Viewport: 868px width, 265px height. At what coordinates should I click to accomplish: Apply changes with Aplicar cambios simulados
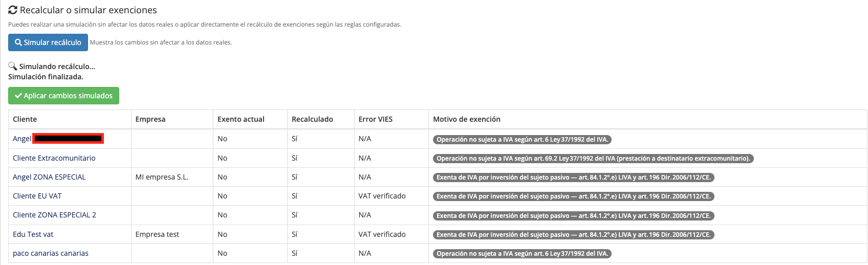click(x=63, y=96)
